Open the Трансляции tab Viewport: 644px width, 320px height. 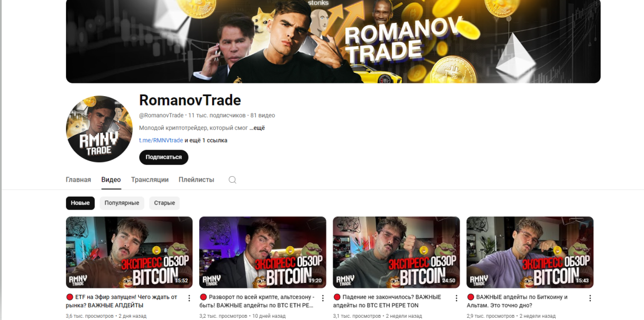(x=150, y=180)
